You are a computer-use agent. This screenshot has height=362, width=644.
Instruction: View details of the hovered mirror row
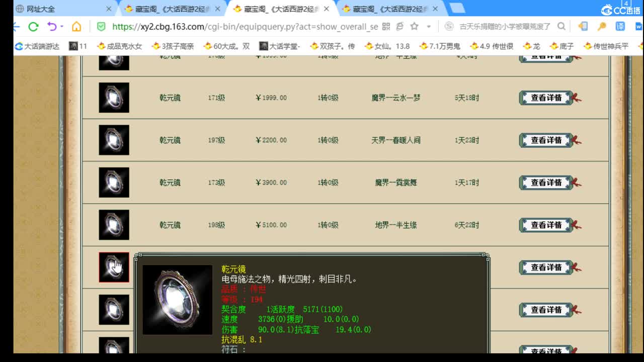pos(546,267)
